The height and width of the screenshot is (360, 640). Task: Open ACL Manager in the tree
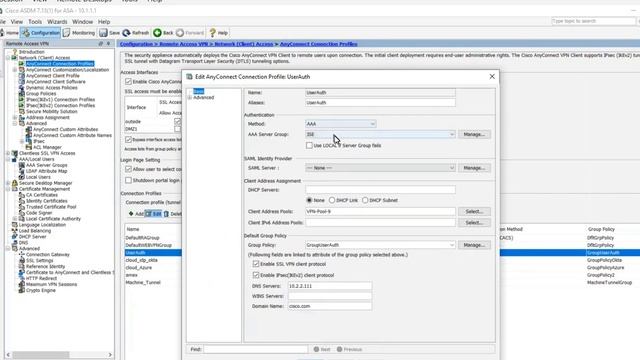[47, 147]
